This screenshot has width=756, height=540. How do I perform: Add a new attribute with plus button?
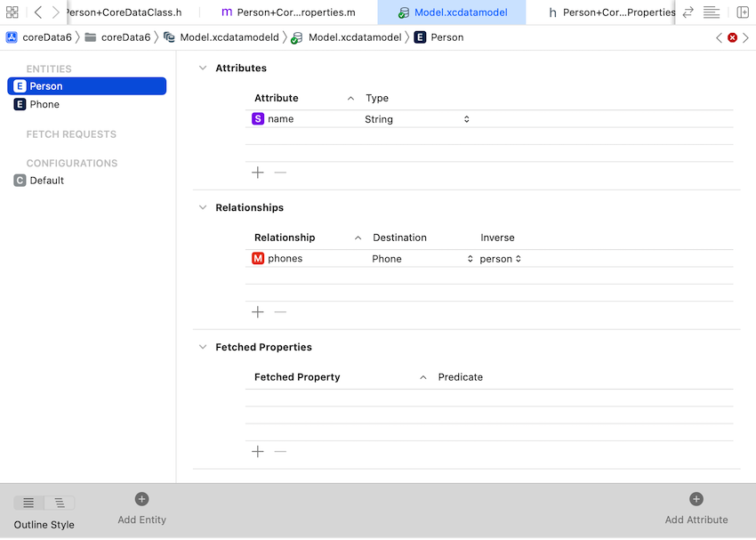(x=258, y=173)
